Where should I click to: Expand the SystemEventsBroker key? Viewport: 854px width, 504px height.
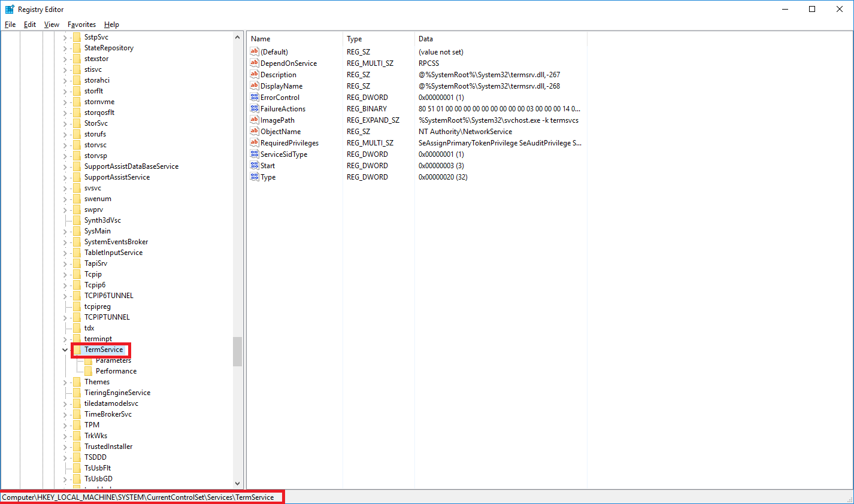pyautogui.click(x=65, y=242)
